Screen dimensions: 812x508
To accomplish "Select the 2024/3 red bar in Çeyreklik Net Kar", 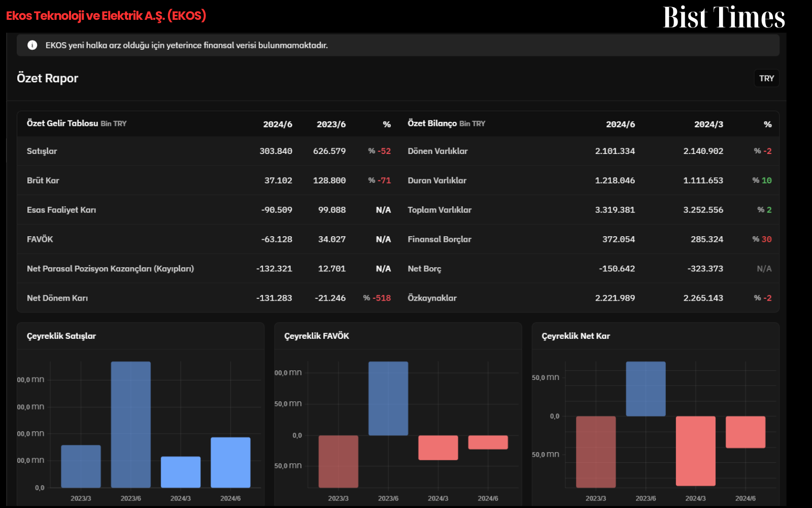I will [x=696, y=451].
